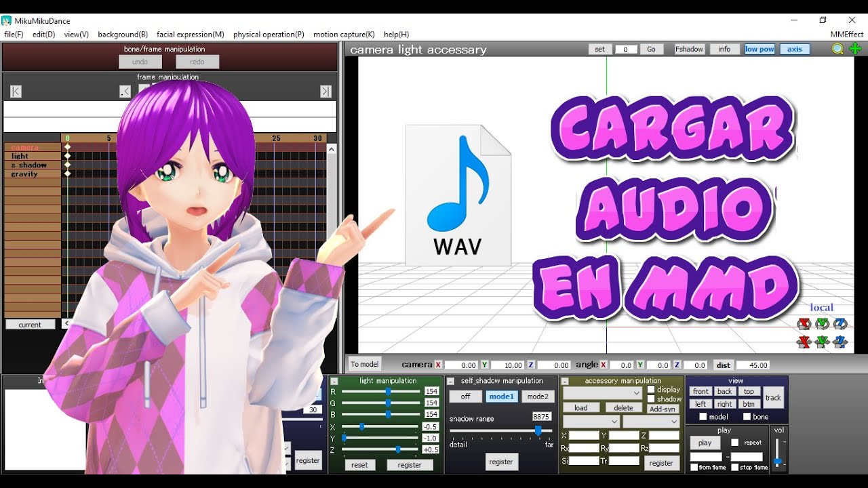
Task: Open the motion capture(K) menu
Action: click(x=344, y=34)
